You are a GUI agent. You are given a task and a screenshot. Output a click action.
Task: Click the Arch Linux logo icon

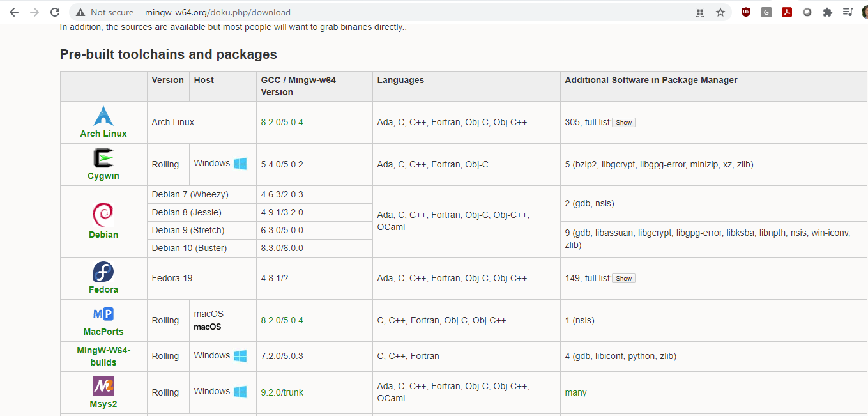(103, 116)
